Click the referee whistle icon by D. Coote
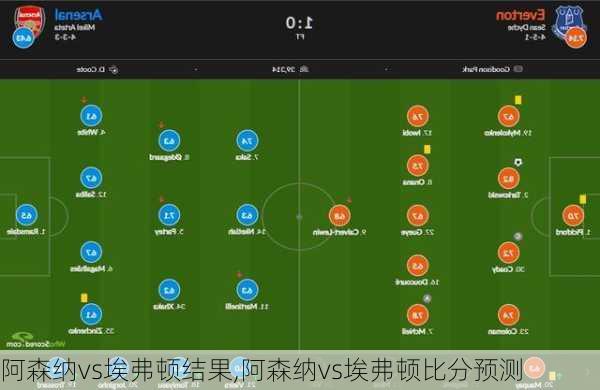This screenshot has height=390, width=600. 114,70
